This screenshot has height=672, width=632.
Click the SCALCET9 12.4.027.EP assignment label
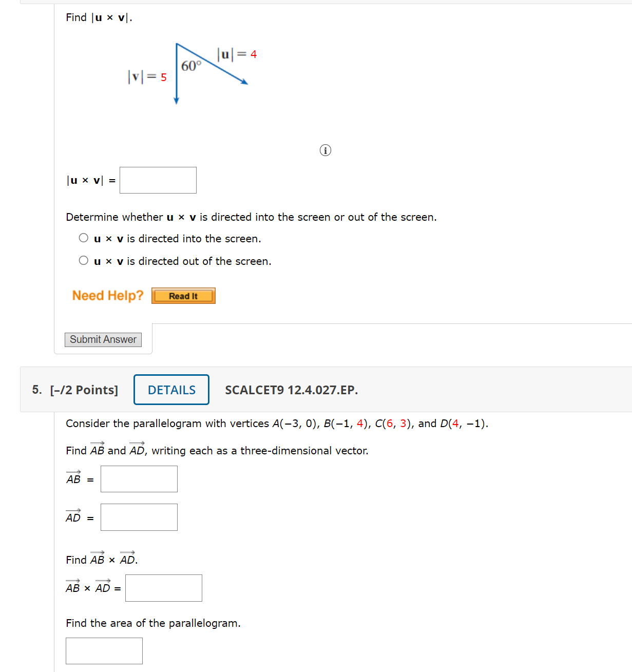coord(291,390)
